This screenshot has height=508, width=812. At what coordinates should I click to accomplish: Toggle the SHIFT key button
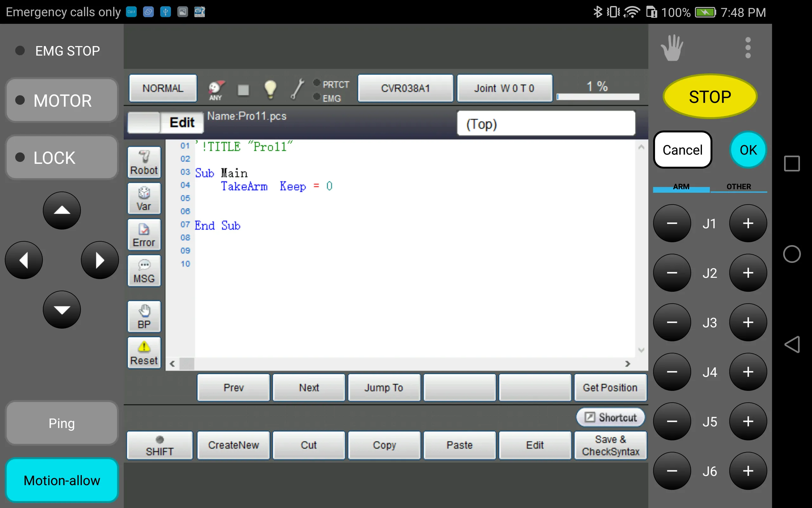[160, 445]
